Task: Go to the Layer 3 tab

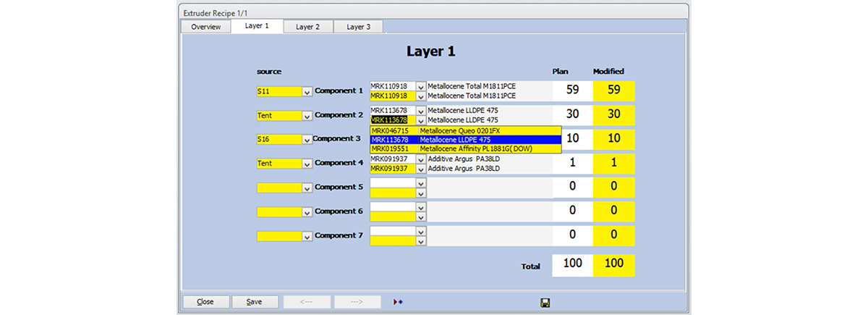Action: (x=359, y=27)
